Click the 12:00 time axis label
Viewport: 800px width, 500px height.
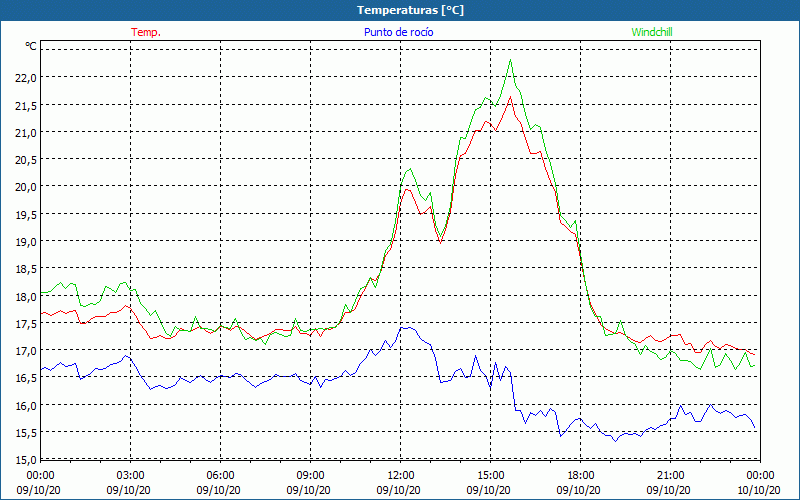tap(401, 476)
